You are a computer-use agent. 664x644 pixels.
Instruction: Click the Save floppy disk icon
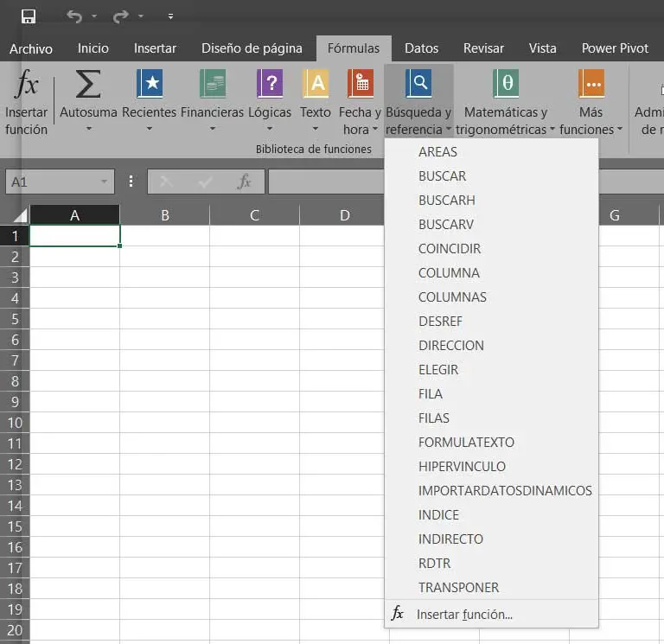click(29, 16)
